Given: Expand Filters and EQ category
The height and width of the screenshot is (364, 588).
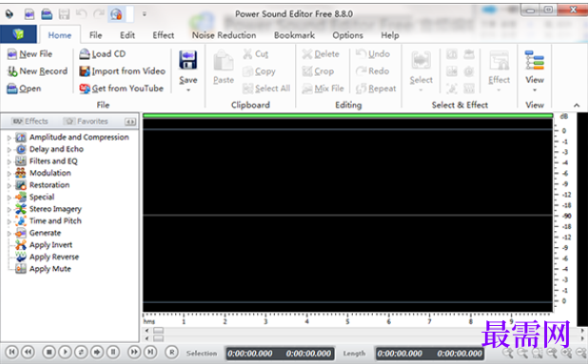Looking at the screenshot, I should coord(10,162).
